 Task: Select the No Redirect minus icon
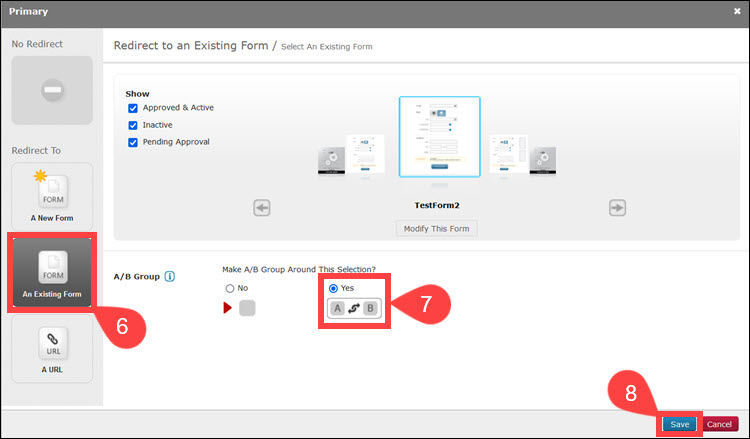pos(52,90)
